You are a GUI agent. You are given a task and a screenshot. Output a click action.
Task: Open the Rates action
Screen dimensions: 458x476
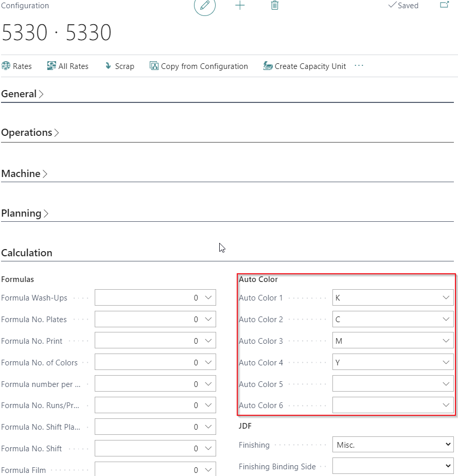[x=16, y=66]
